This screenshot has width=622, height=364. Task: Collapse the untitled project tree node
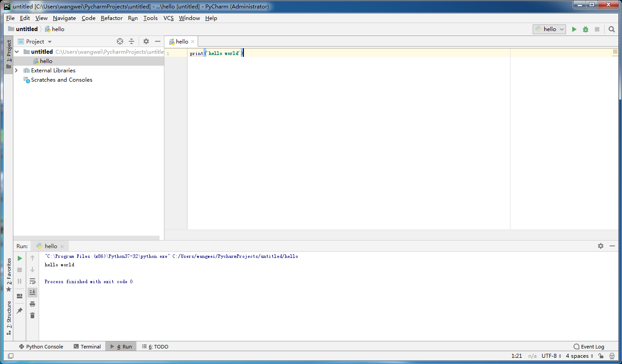(16, 52)
